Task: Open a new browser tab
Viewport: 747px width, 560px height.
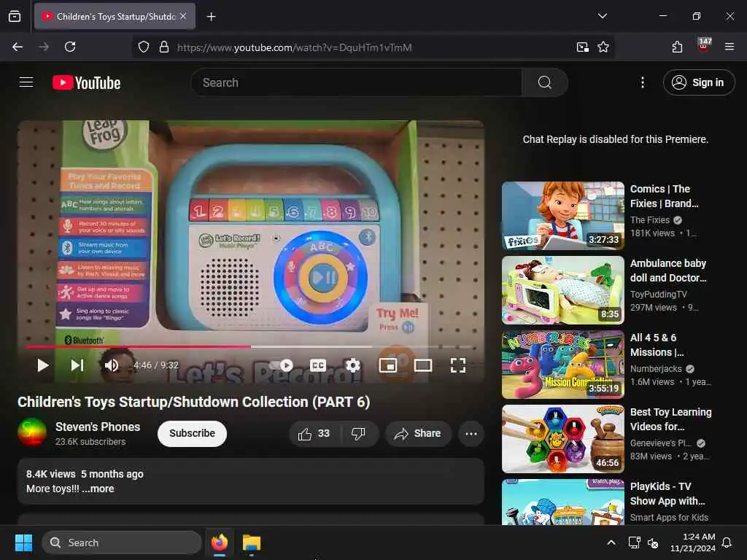Action: pyautogui.click(x=211, y=17)
